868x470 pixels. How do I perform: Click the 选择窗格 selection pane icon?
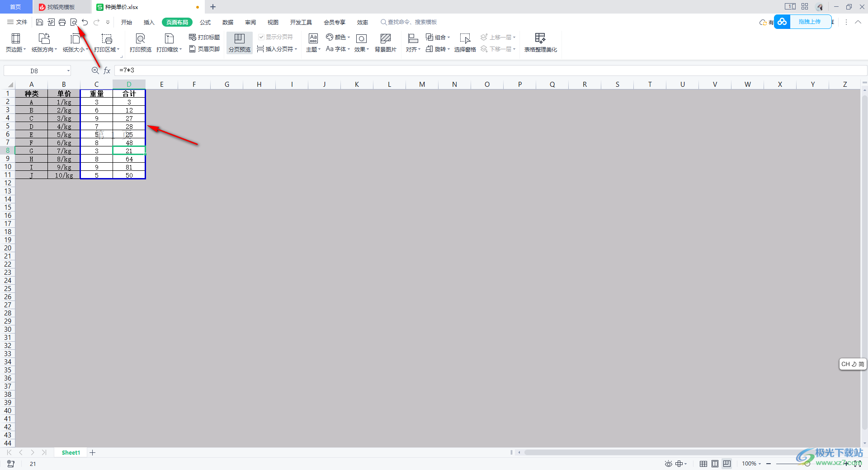[465, 43]
